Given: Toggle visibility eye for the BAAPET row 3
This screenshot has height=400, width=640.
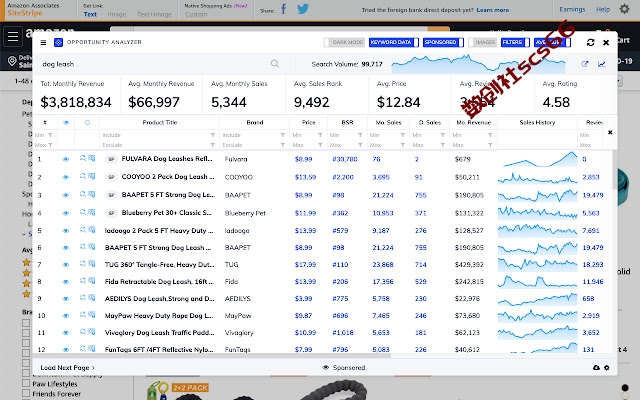Looking at the screenshot, I should pyautogui.click(x=66, y=195).
